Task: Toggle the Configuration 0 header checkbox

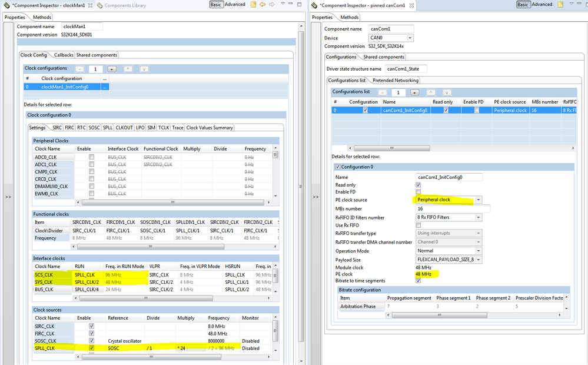Action: point(337,167)
